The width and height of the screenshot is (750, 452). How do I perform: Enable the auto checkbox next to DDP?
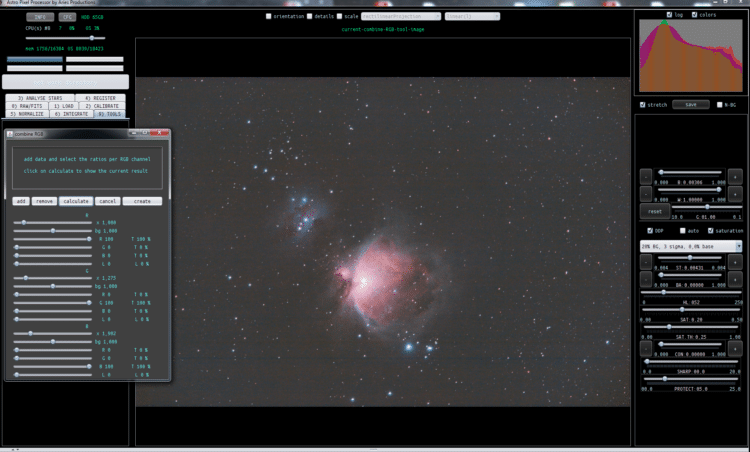point(683,231)
